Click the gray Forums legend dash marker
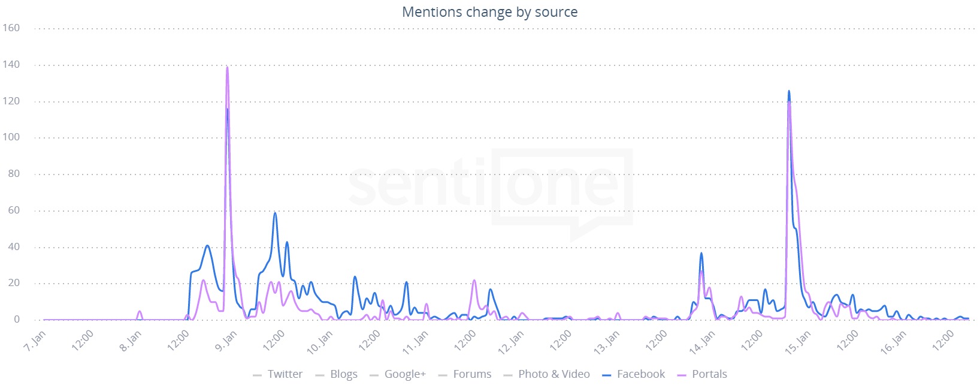The height and width of the screenshot is (391, 980). pyautogui.click(x=443, y=375)
